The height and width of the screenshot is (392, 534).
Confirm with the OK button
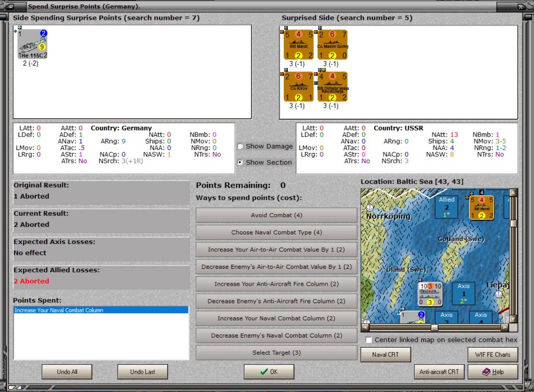pyautogui.click(x=269, y=372)
